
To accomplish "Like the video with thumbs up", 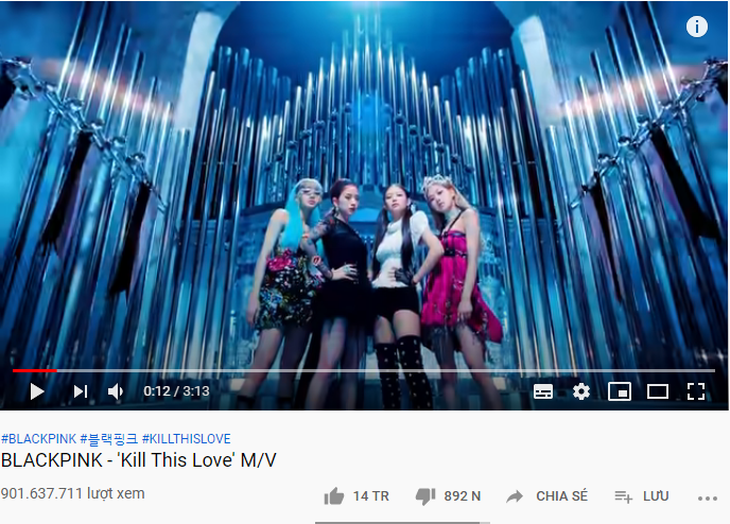I will click(334, 497).
